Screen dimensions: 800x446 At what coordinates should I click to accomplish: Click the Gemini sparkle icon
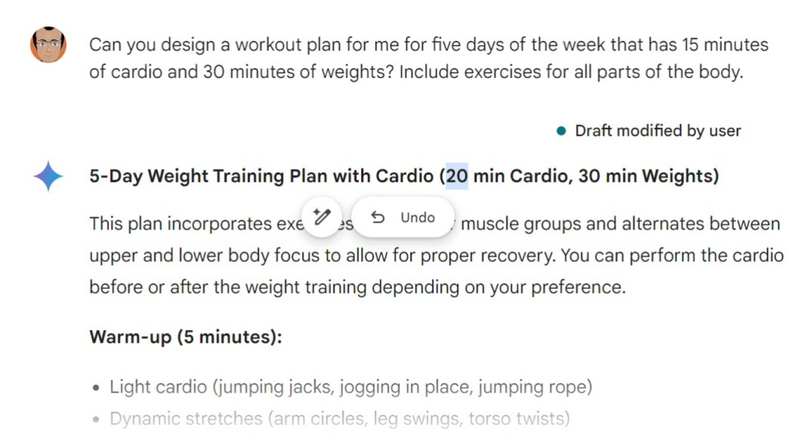pyautogui.click(x=48, y=177)
